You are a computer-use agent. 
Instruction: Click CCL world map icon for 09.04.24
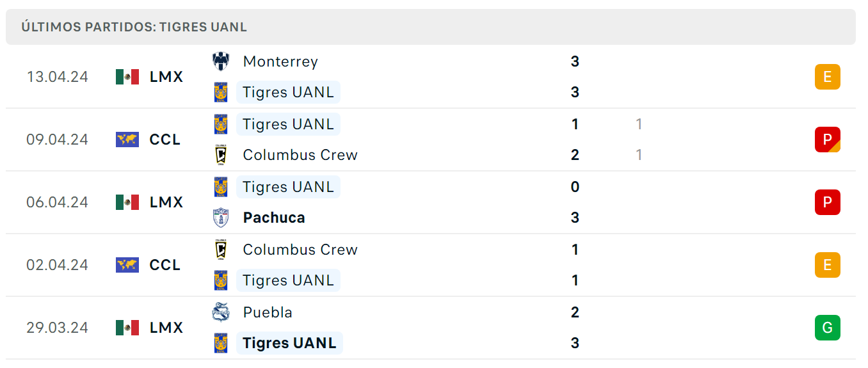[x=127, y=140]
